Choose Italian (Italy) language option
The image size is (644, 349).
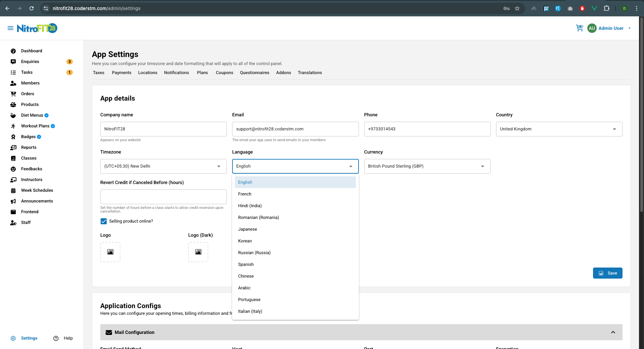(x=295, y=311)
